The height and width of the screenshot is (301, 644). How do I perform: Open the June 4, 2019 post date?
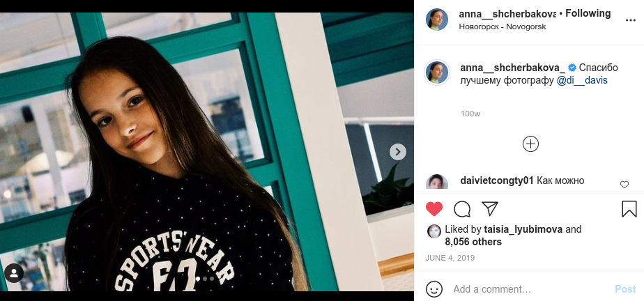pyautogui.click(x=449, y=258)
